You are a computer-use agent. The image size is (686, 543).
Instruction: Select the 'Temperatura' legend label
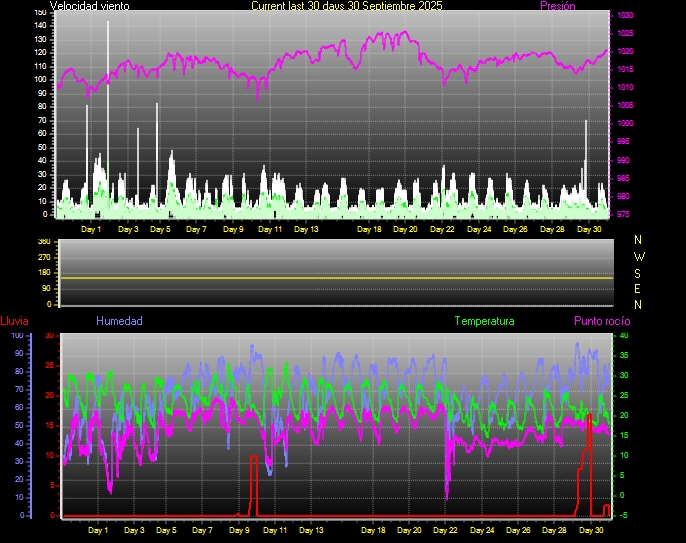click(484, 321)
